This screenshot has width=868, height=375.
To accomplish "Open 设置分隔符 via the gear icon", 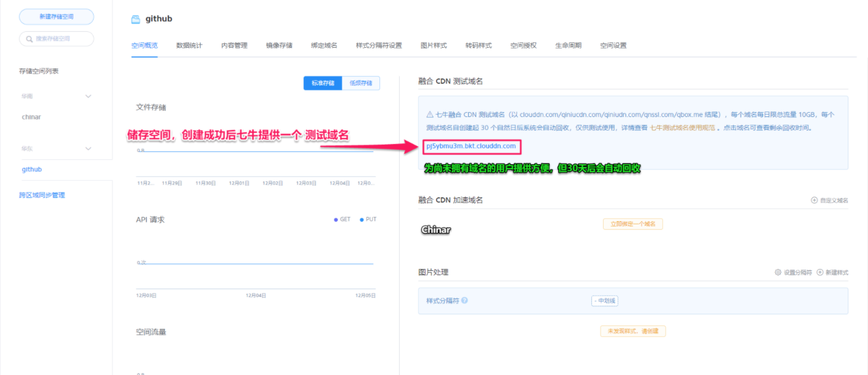I will [x=778, y=272].
